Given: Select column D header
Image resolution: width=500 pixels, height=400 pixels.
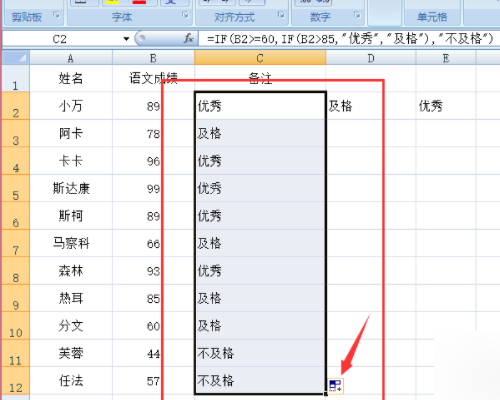Looking at the screenshot, I should (x=371, y=58).
